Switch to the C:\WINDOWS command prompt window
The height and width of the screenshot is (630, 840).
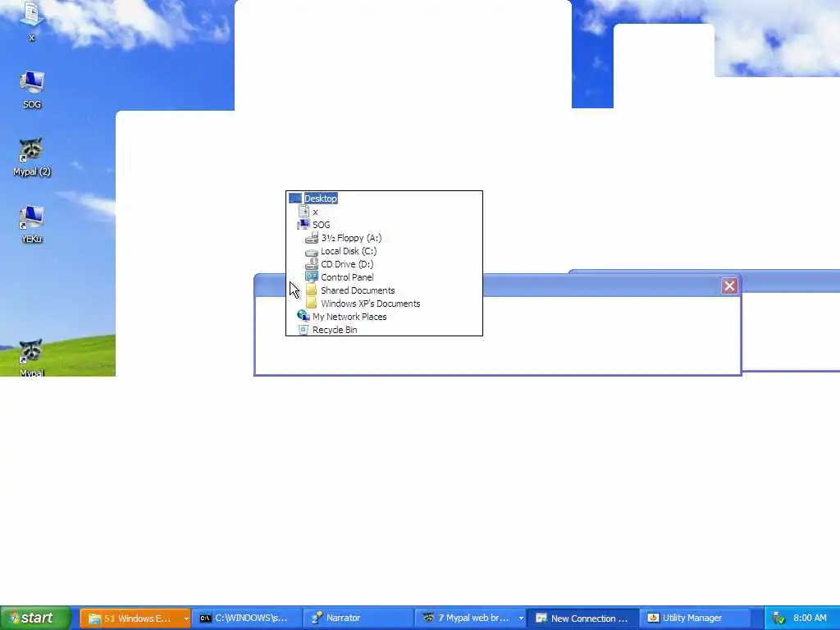[x=247, y=619]
